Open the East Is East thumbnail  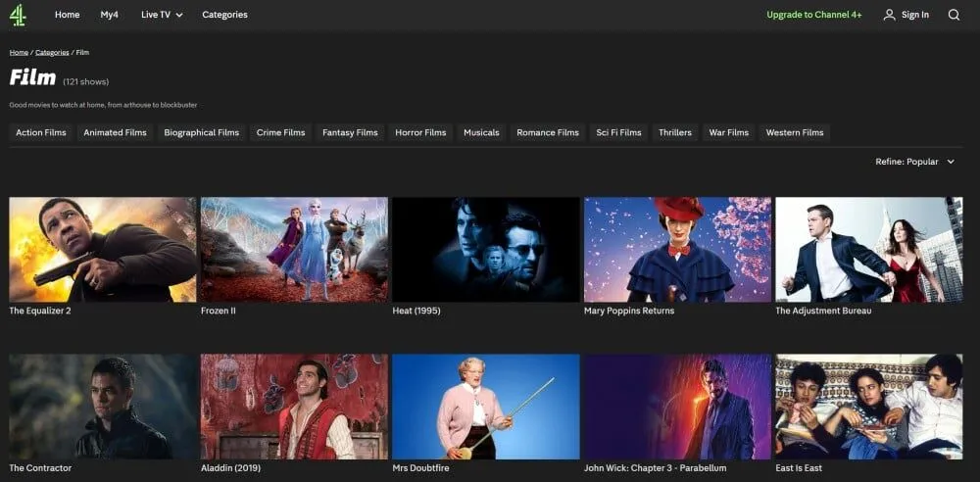point(869,407)
